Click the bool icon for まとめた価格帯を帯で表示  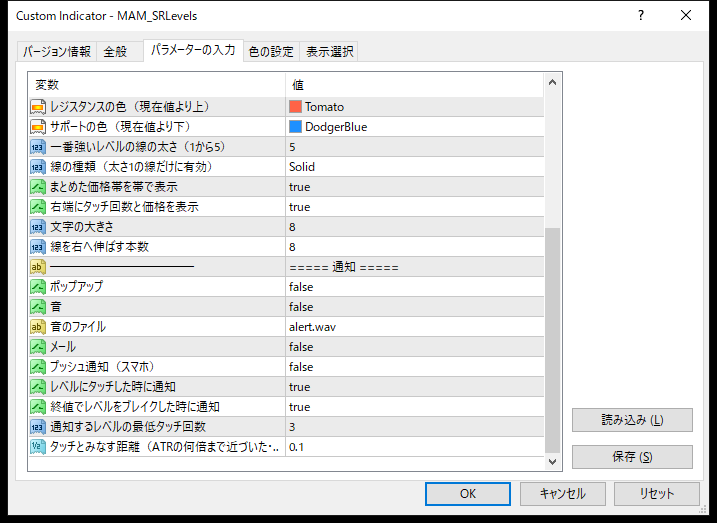[38, 187]
